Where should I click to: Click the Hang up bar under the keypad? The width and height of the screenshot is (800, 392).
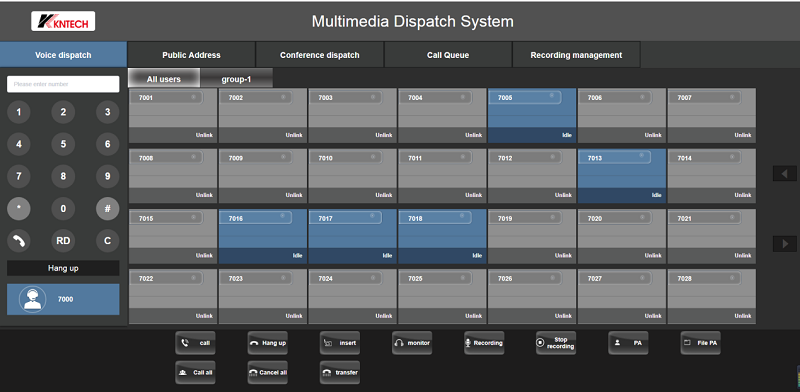click(63, 268)
